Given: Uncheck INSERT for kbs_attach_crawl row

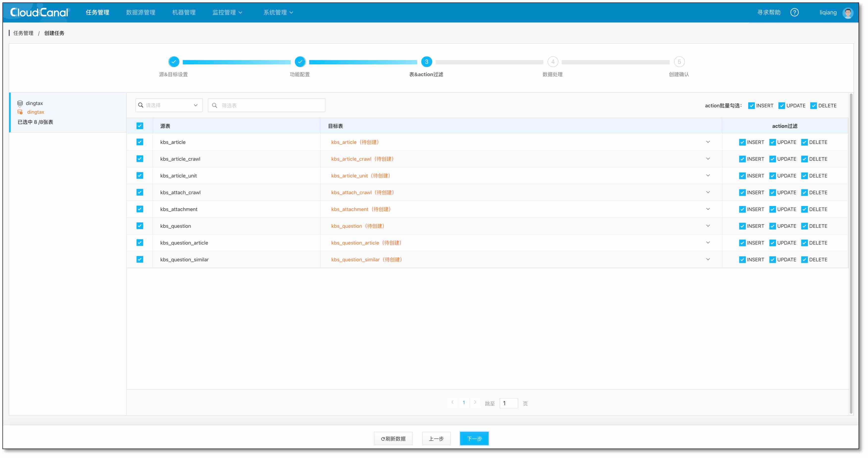Looking at the screenshot, I should tap(742, 193).
